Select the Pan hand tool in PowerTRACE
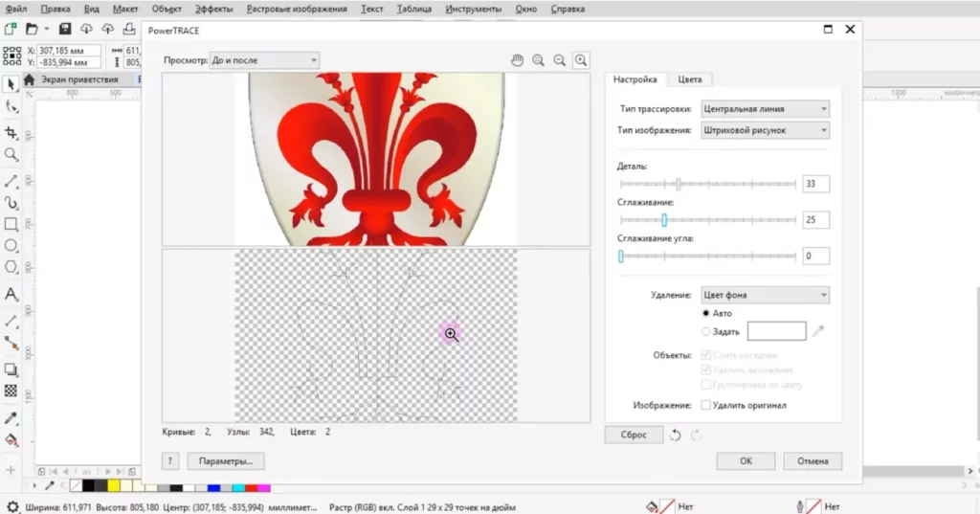 coord(518,60)
